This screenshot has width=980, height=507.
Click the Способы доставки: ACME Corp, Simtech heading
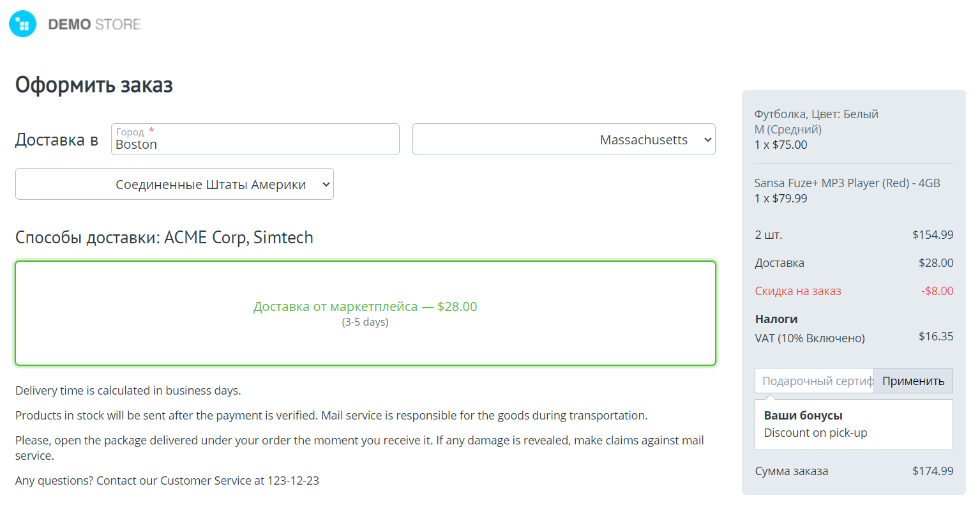pyautogui.click(x=164, y=238)
